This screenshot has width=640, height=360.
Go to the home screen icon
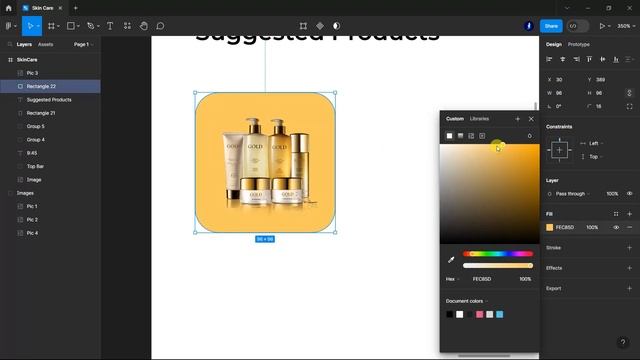point(9,8)
